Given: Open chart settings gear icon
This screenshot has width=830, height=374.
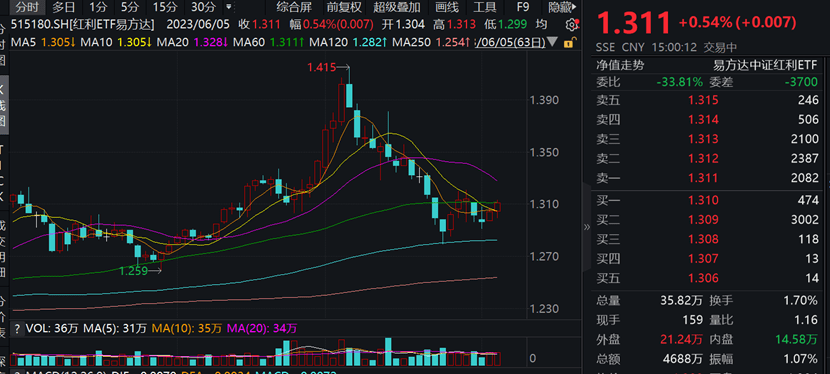Looking at the screenshot, I should tap(572, 25).
